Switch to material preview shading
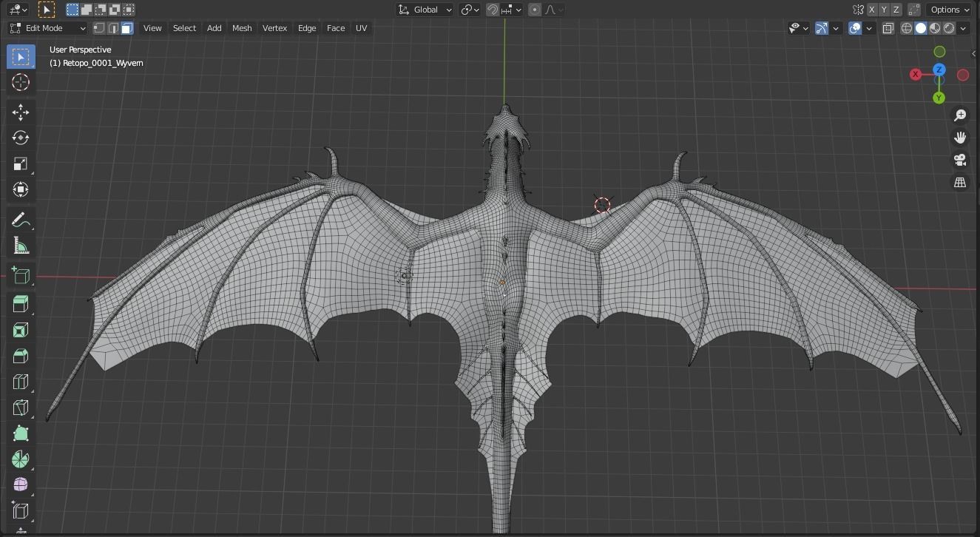The image size is (980, 537). tap(935, 28)
